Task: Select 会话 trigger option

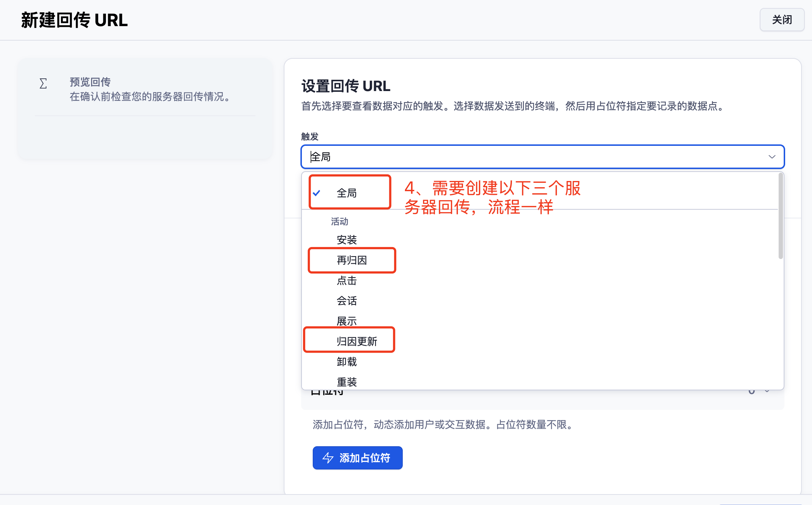Action: click(x=346, y=301)
